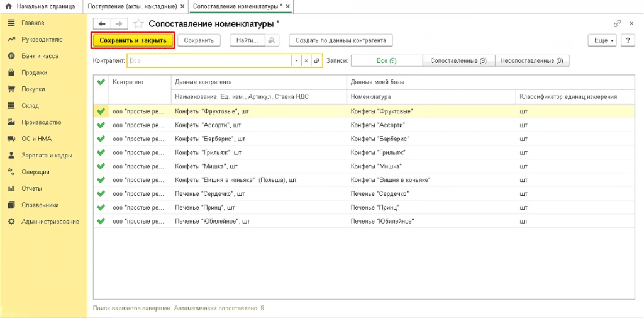Toggle check mark for Конфеты "Фруктовые" row

click(x=101, y=111)
